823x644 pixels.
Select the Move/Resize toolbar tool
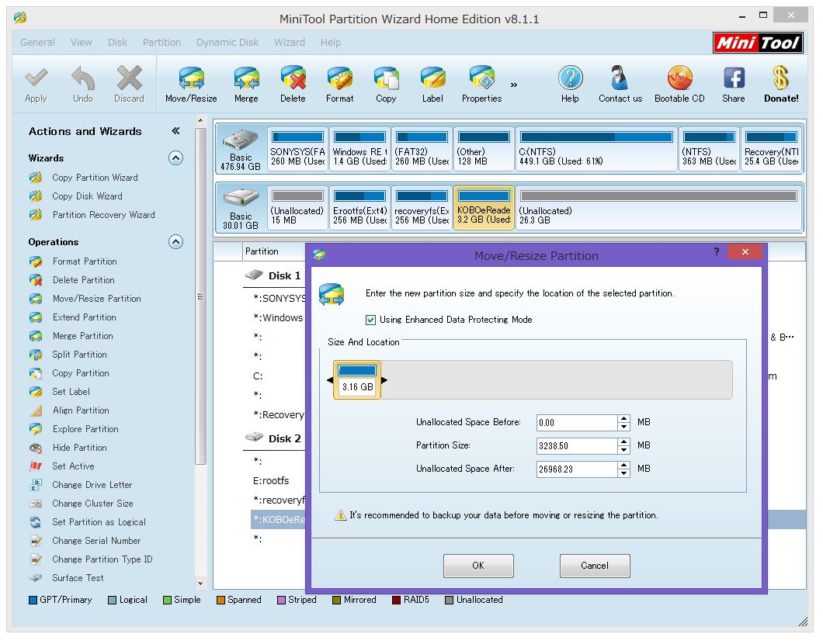pos(191,83)
